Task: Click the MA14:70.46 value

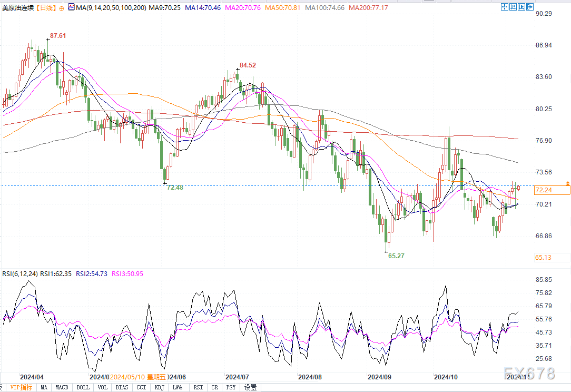Action: click(203, 8)
